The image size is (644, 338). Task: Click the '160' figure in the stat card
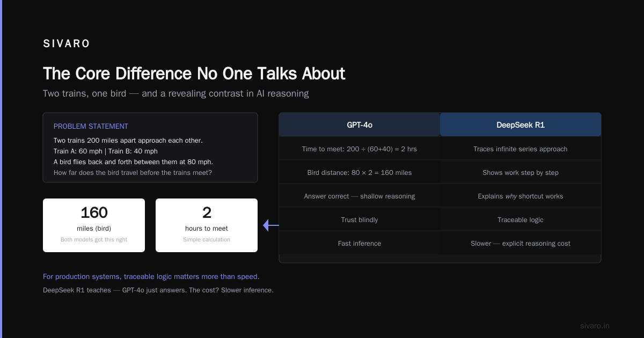click(94, 213)
